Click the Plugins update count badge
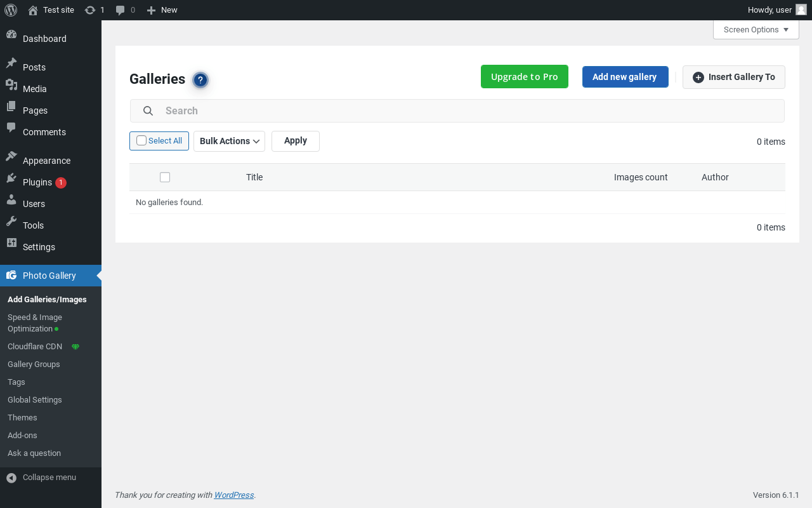 point(61,183)
